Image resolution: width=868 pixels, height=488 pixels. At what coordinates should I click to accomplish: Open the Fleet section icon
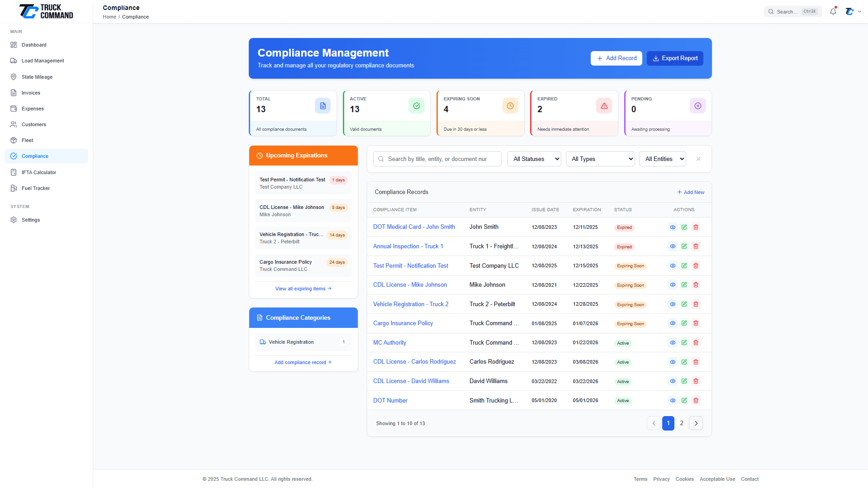point(14,140)
